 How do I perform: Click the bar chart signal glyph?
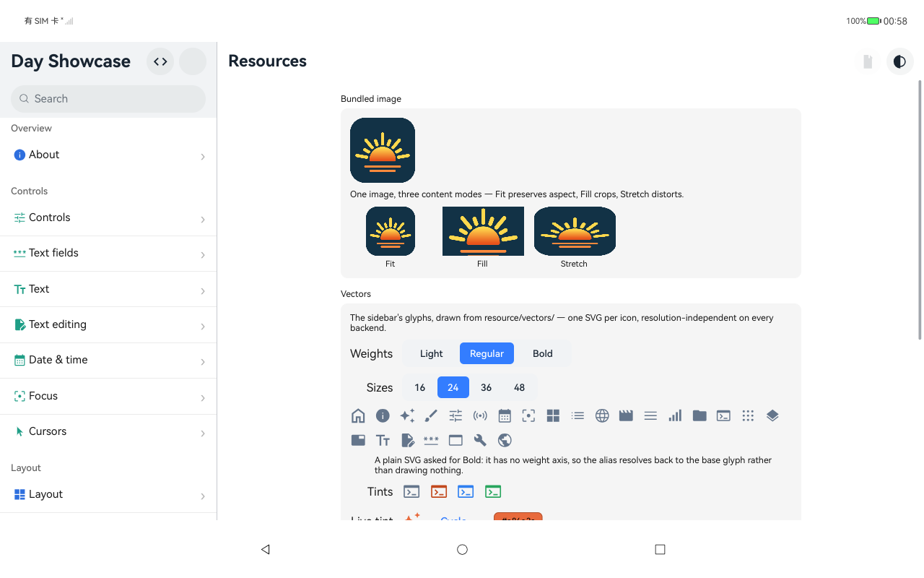coord(675,415)
